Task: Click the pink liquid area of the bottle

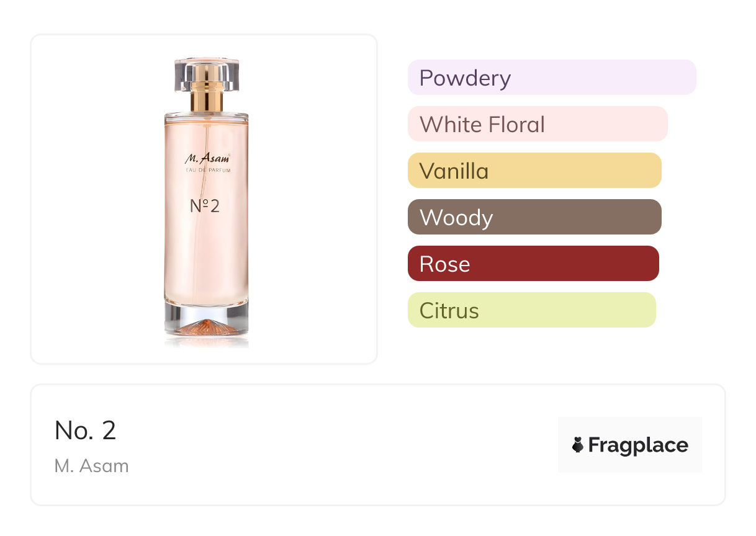Action: click(206, 261)
